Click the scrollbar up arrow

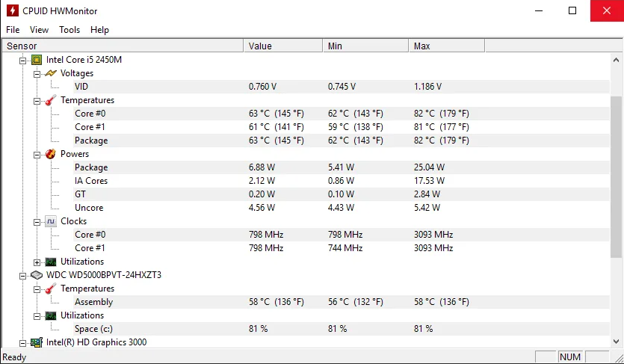[x=616, y=60]
